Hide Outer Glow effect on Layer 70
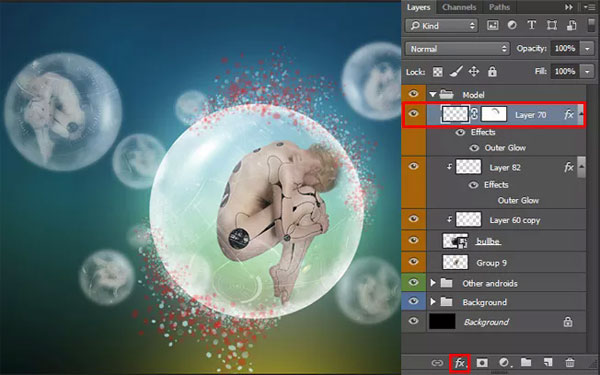The image size is (600, 375). (x=474, y=148)
